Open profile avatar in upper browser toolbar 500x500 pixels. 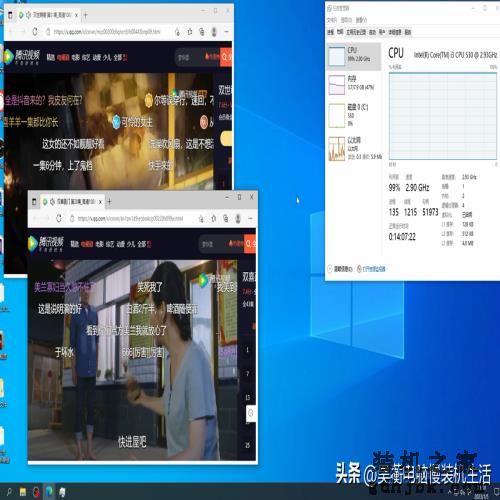click(x=214, y=32)
